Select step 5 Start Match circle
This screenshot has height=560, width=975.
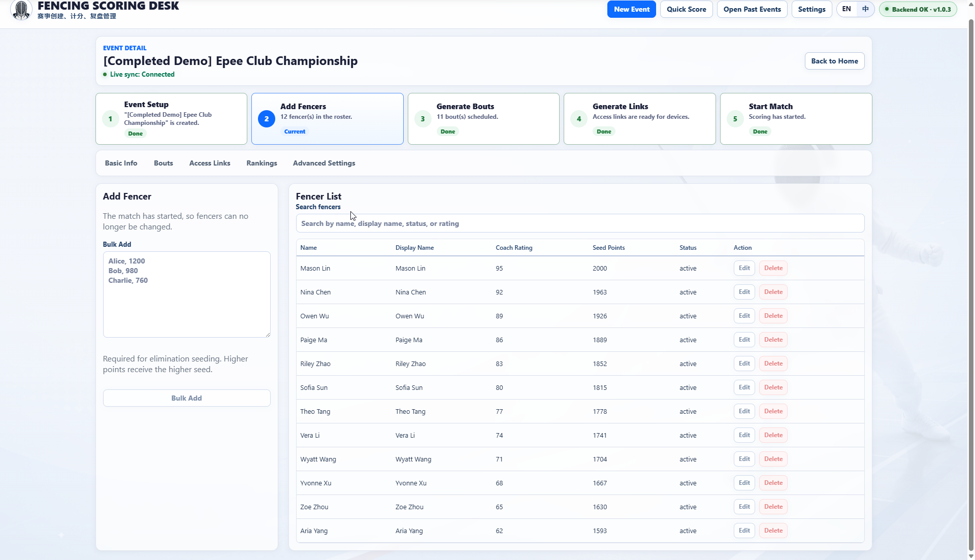pos(735,119)
